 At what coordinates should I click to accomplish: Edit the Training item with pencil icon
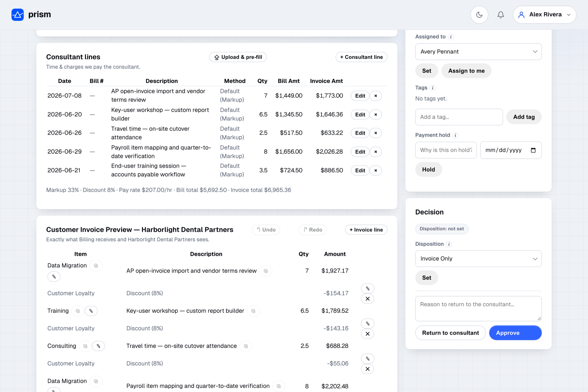tap(91, 311)
